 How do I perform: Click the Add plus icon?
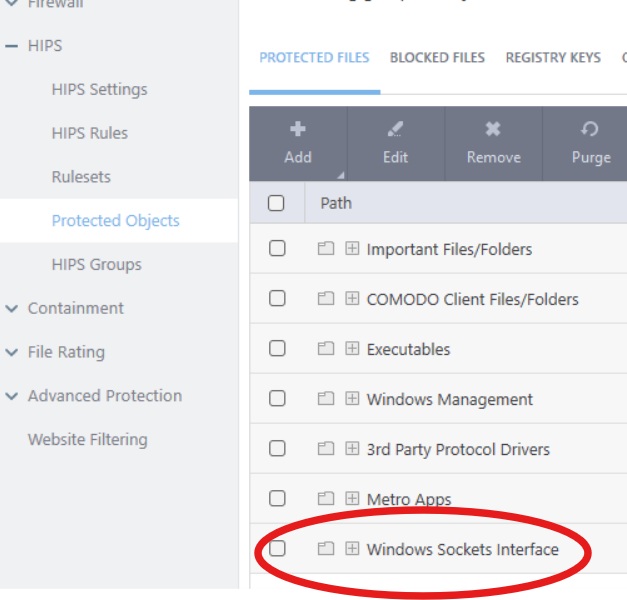(297, 129)
